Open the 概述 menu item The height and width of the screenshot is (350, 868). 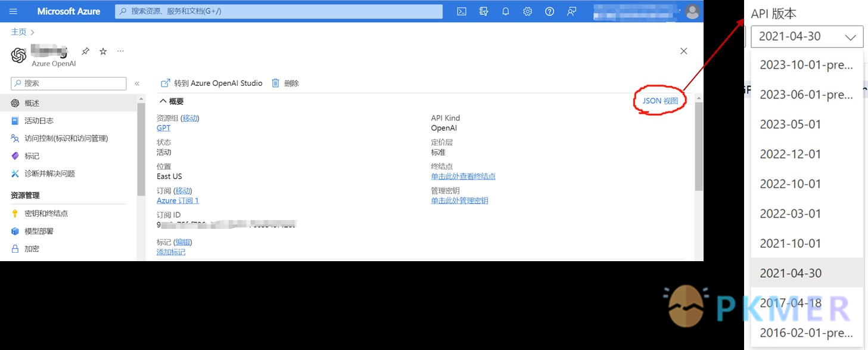[x=69, y=103]
